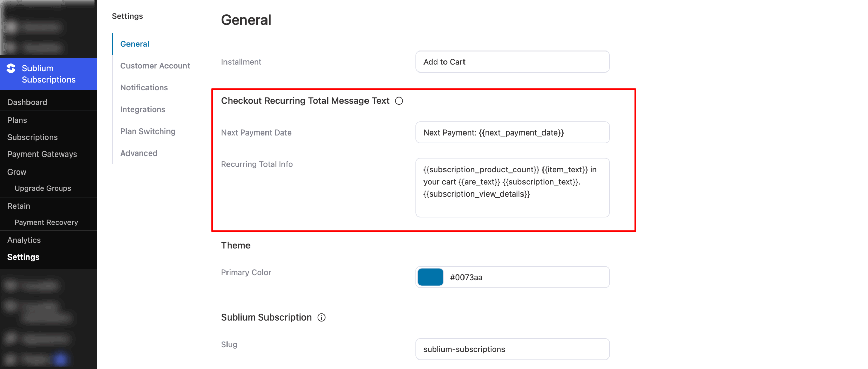Image resolution: width=868 pixels, height=369 pixels.
Task: Go to the Integrations settings tab
Action: pyautogui.click(x=142, y=109)
